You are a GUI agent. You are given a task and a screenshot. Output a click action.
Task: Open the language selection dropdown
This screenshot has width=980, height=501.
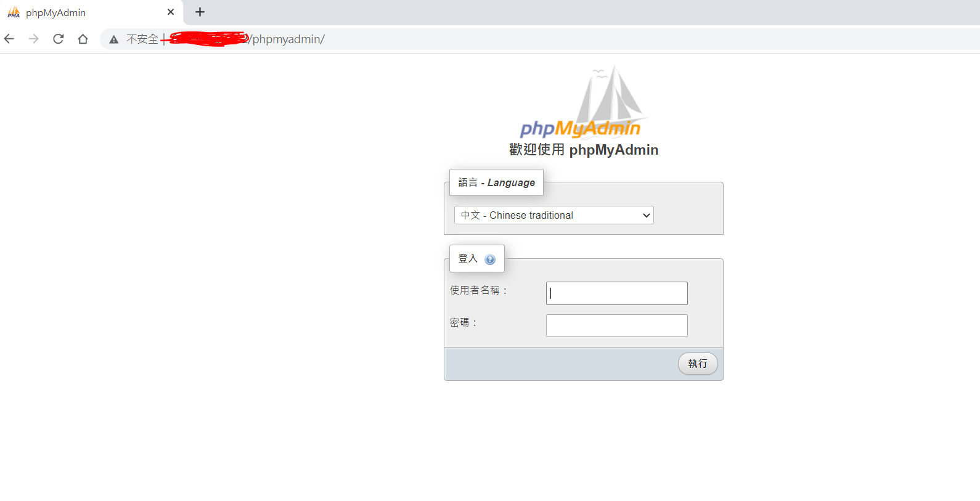(553, 215)
